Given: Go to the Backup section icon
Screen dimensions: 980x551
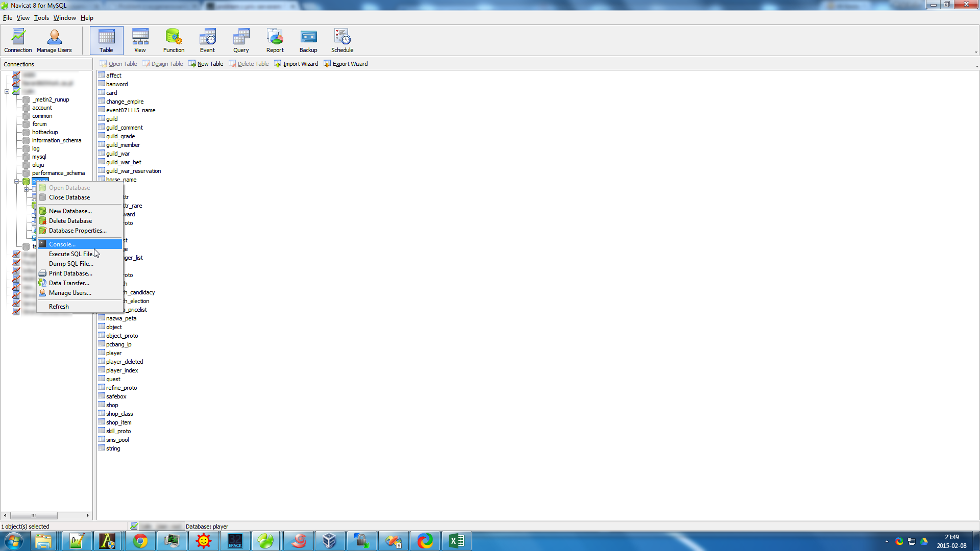Looking at the screenshot, I should 308,41.
